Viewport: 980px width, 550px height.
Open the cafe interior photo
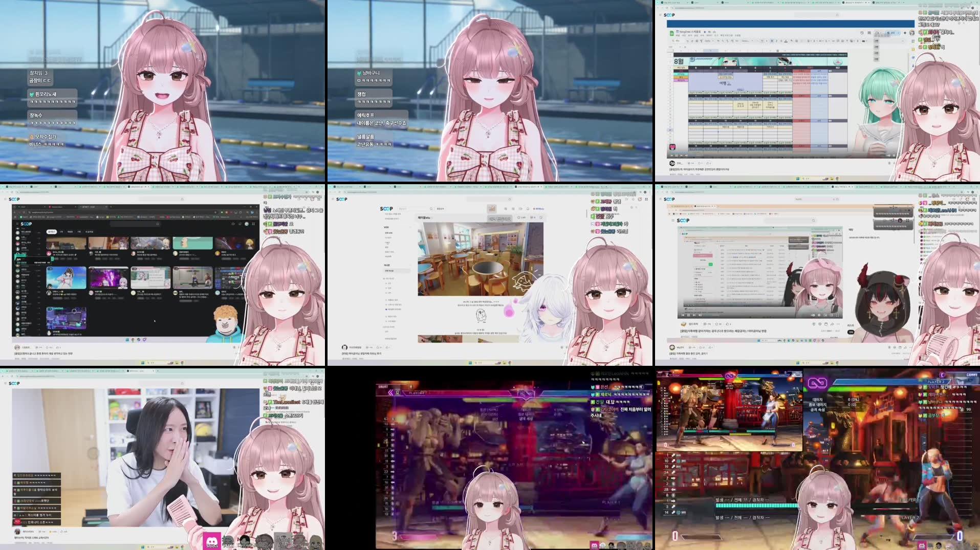pyautogui.click(x=480, y=259)
